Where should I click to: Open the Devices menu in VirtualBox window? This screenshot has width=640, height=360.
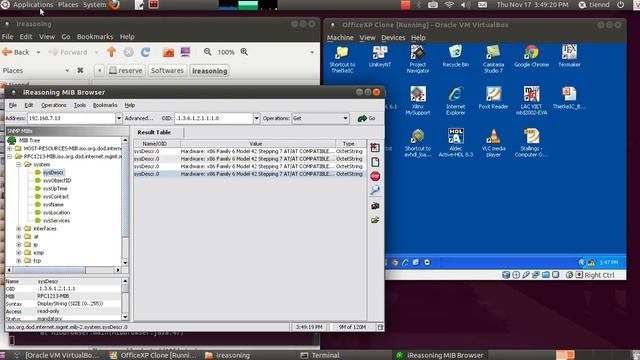[393, 38]
